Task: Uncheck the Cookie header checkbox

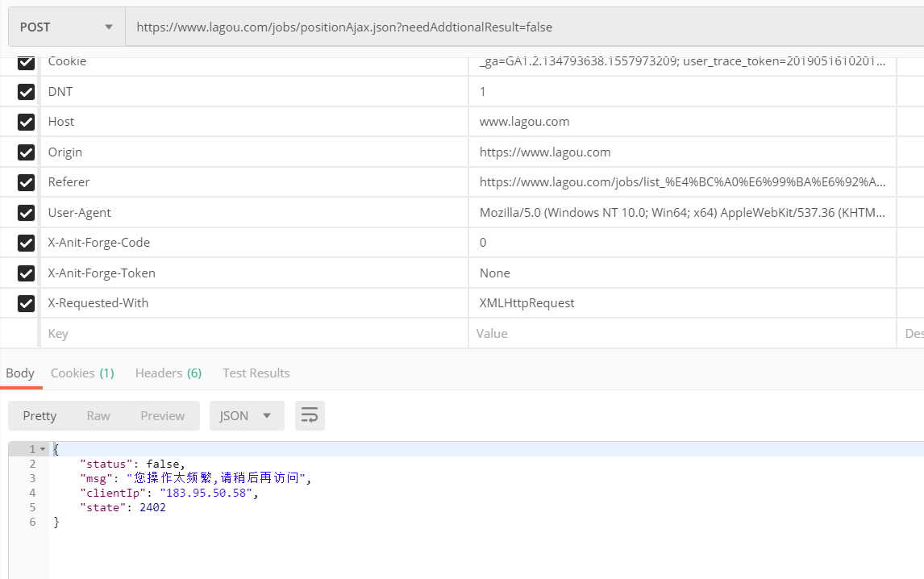Action: [x=26, y=62]
